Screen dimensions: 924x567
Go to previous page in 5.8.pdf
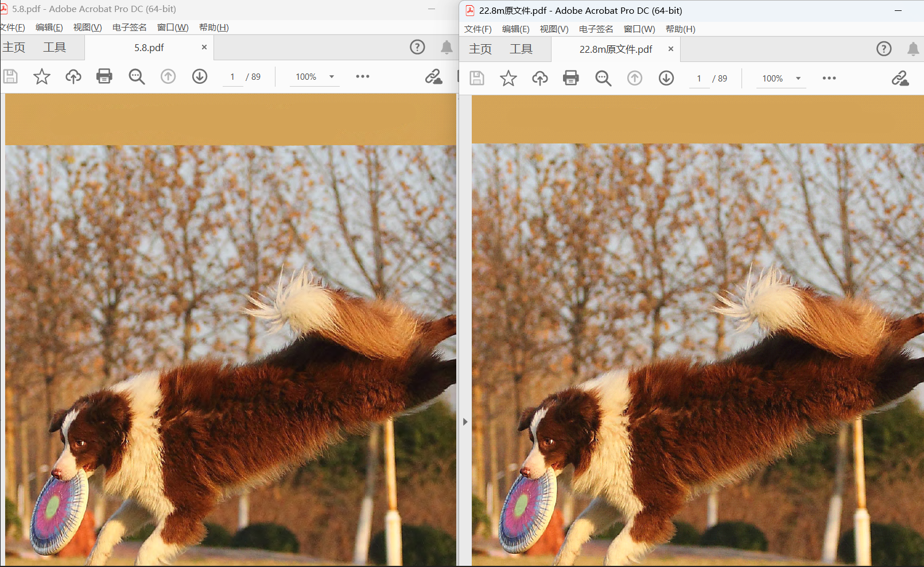click(168, 76)
